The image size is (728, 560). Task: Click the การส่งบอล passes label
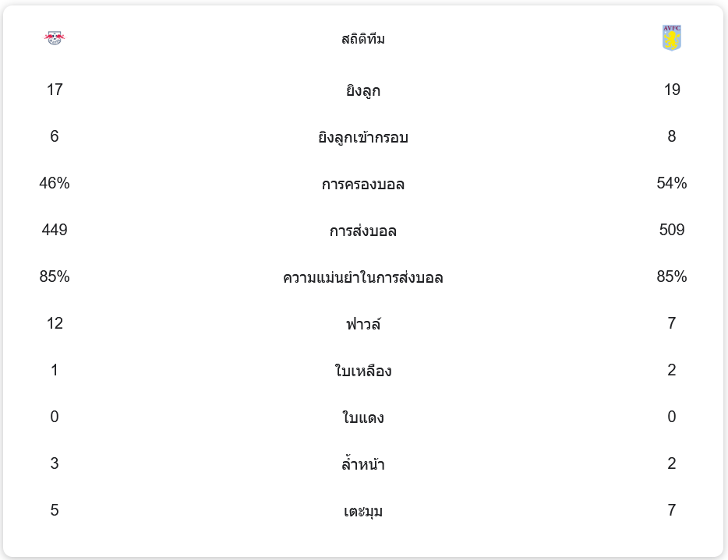(363, 231)
